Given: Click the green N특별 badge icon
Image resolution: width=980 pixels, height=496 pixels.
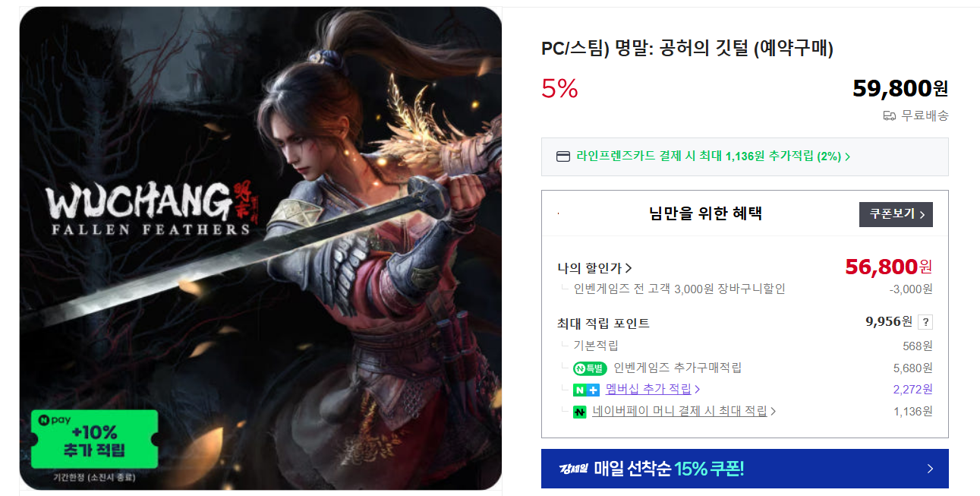Looking at the screenshot, I should 590,368.
